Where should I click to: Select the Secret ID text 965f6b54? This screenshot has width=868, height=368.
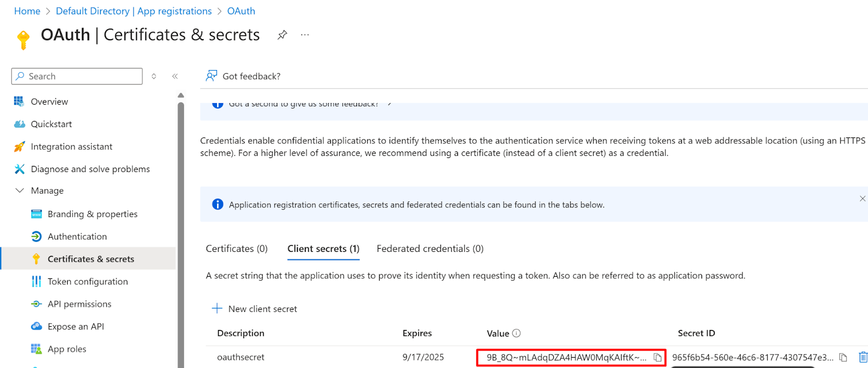click(x=753, y=357)
